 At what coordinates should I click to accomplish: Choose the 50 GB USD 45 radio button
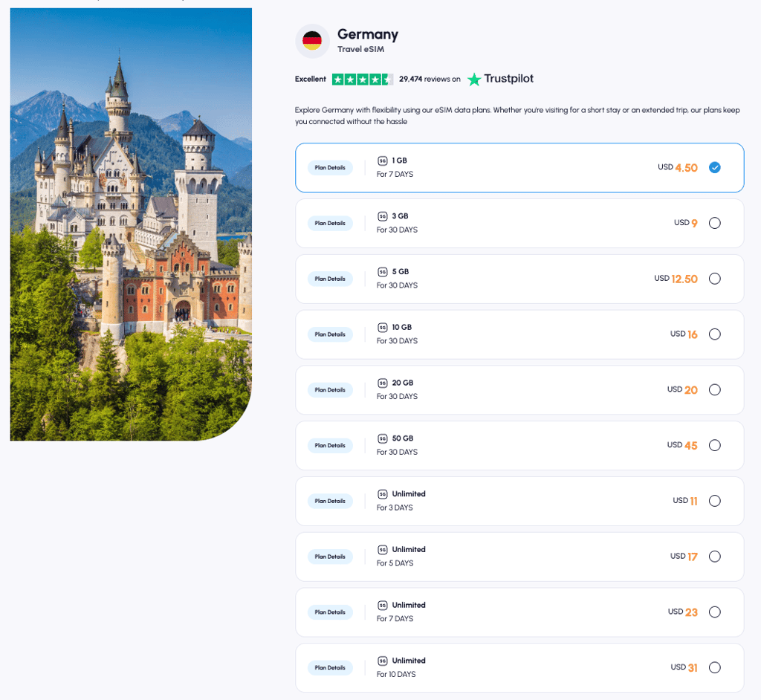tap(714, 445)
